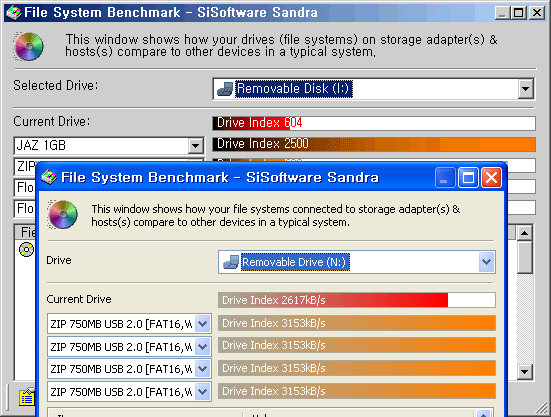The height and width of the screenshot is (417, 551).
Task: Close the front File System Benchmark window
Action: pyautogui.click(x=491, y=177)
